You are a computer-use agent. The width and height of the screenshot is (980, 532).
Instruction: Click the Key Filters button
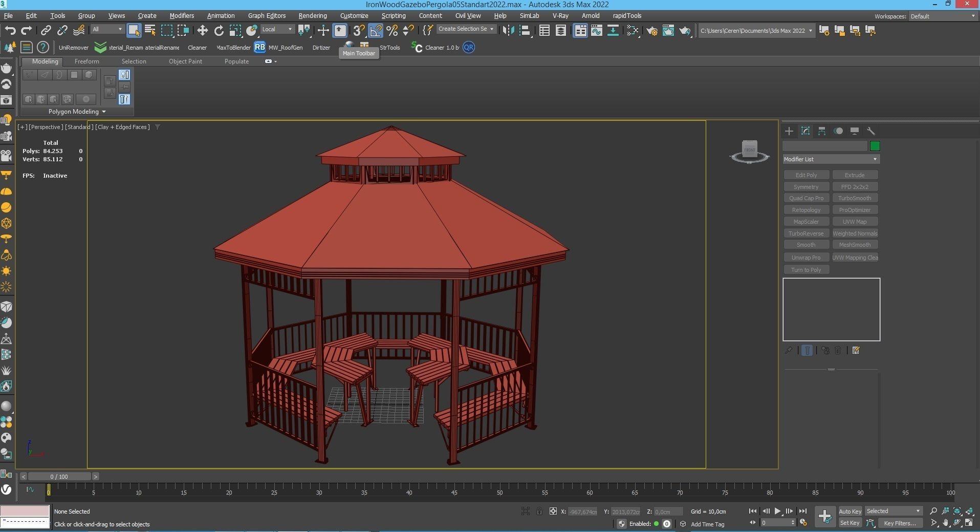(x=900, y=523)
